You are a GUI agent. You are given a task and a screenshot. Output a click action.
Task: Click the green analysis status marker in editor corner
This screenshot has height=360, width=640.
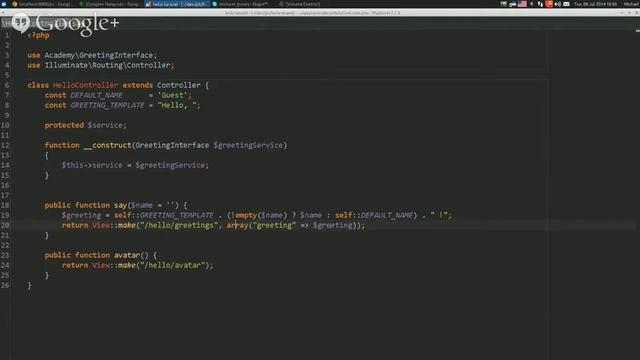click(x=638, y=30)
